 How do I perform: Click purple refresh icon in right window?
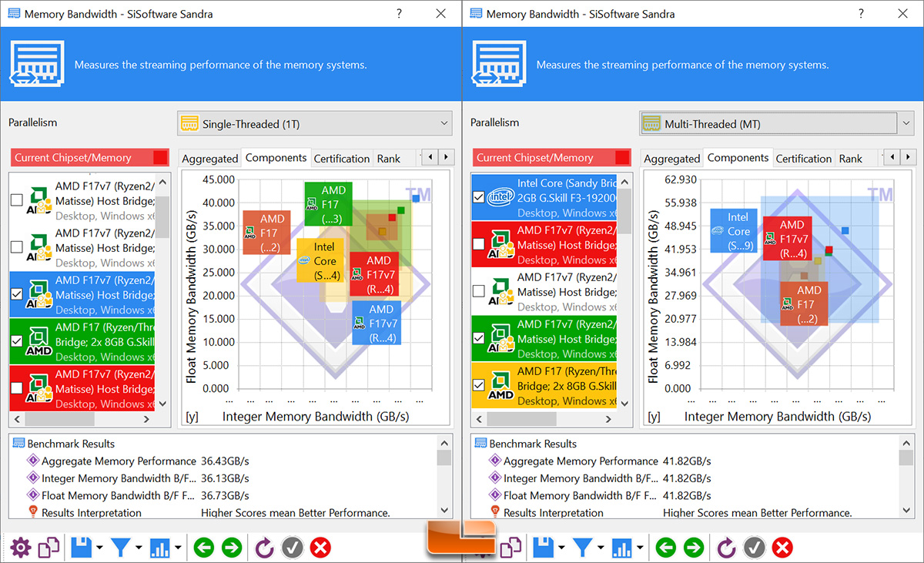(x=726, y=548)
